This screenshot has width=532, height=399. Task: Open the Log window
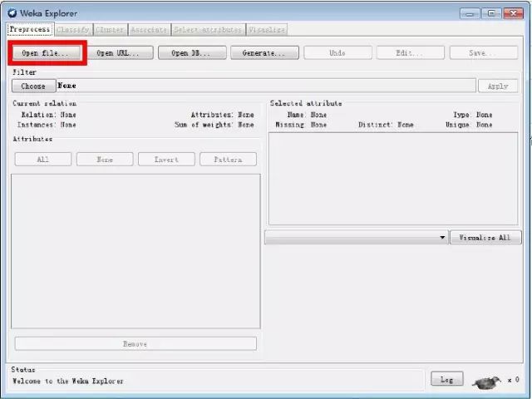point(447,379)
